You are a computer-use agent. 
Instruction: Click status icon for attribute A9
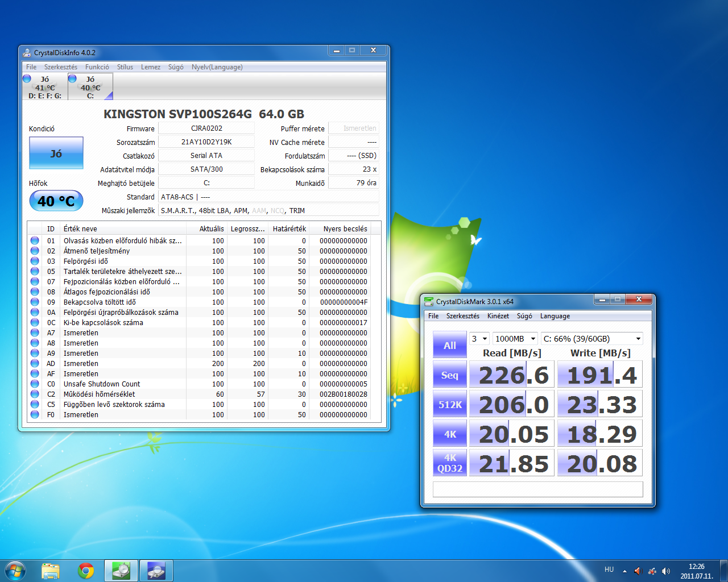point(35,353)
